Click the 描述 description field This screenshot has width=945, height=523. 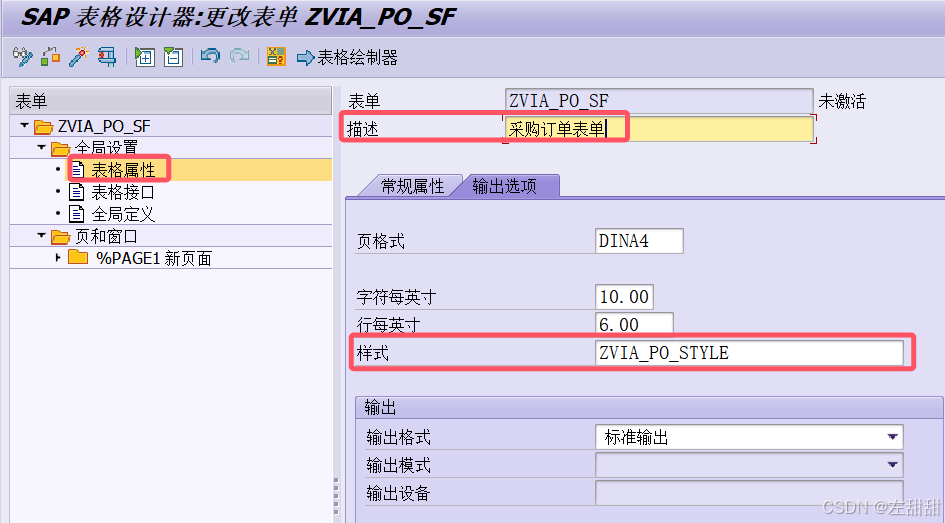(x=659, y=129)
